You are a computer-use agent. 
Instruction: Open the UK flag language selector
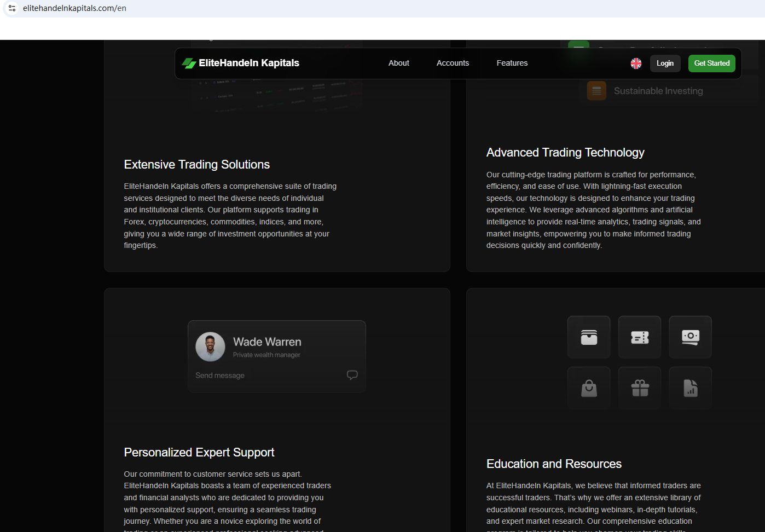coord(636,63)
